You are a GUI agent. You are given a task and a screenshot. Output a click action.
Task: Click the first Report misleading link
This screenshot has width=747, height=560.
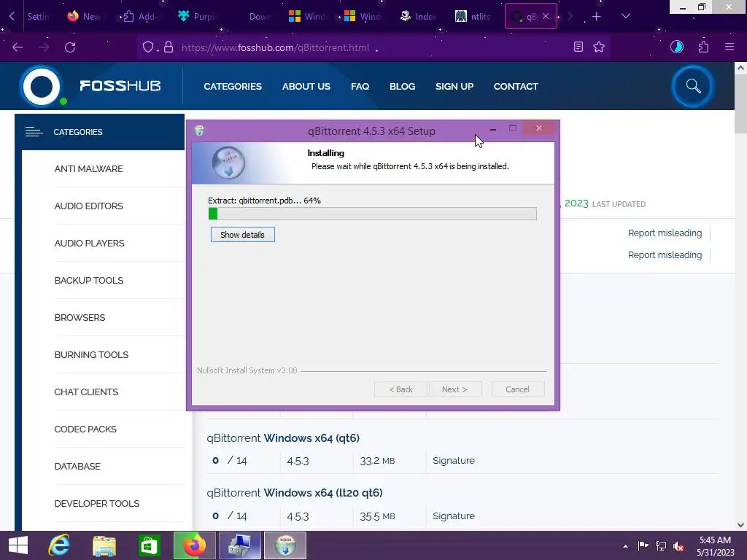click(x=665, y=233)
